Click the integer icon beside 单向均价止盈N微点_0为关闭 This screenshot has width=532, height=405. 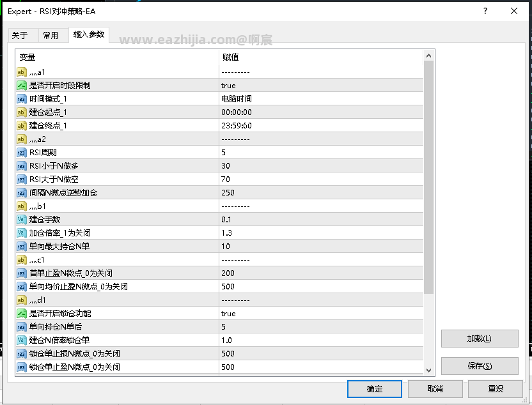point(21,287)
